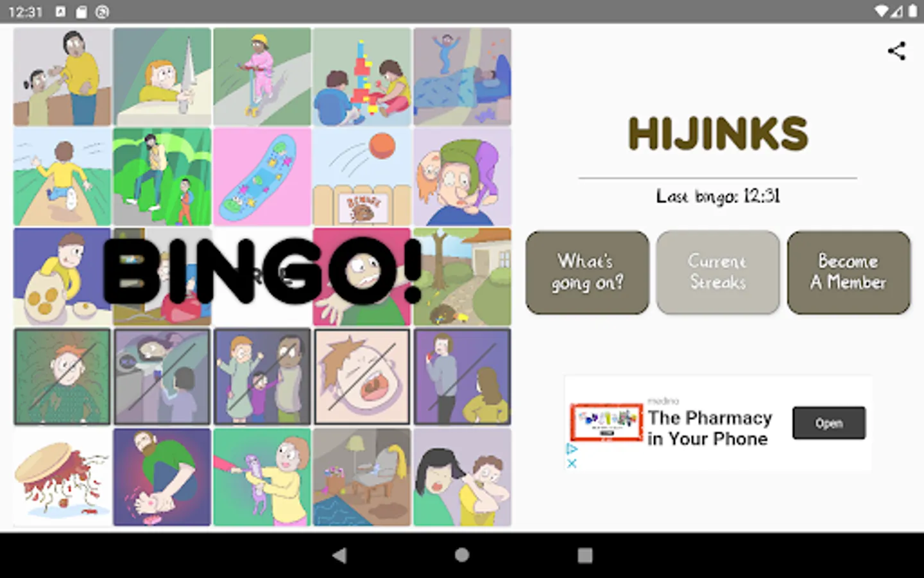Close the ad with the X icon
This screenshot has width=924, height=578.
(572, 463)
